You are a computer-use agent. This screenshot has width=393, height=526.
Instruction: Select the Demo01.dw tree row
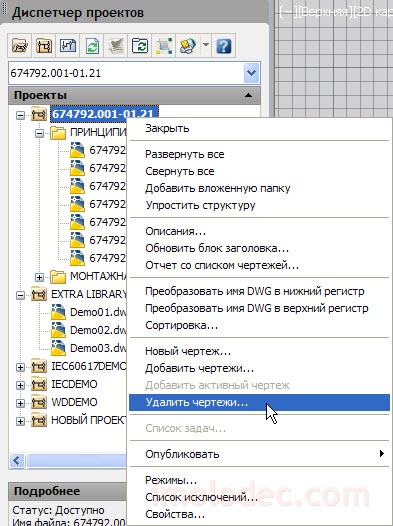coord(98,312)
